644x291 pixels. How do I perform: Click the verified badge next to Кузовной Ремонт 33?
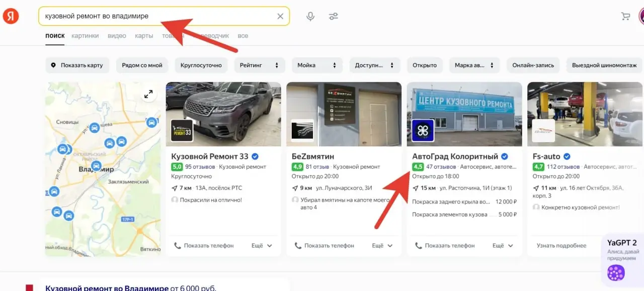point(255,156)
